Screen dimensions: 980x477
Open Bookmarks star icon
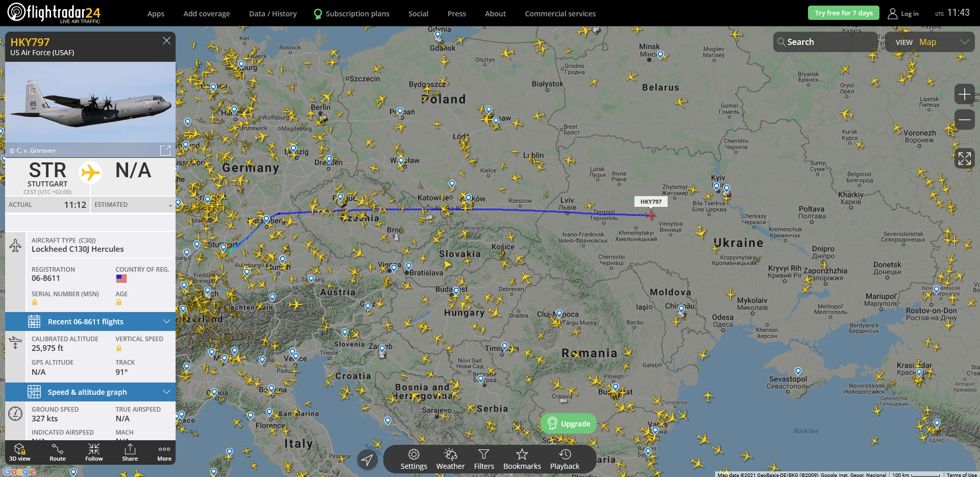tap(522, 459)
